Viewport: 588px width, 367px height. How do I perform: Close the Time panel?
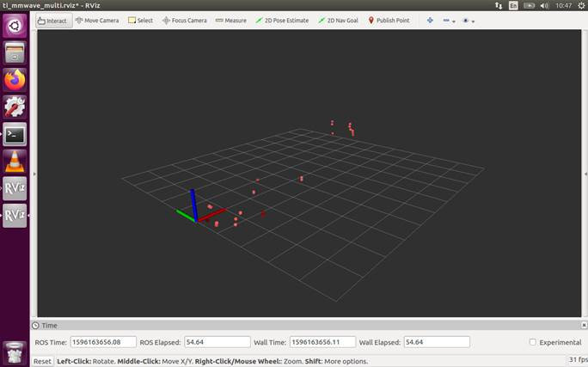pyautogui.click(x=584, y=325)
